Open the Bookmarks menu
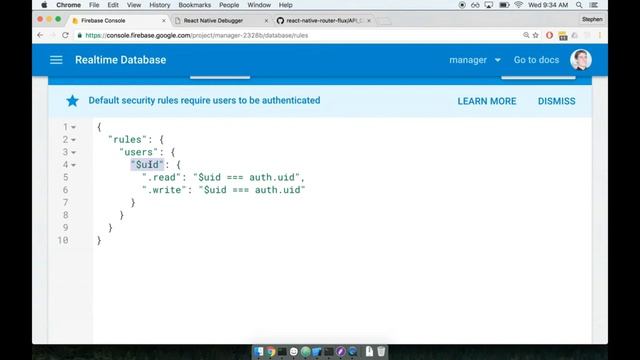Viewport: 640px width, 360px height. 195,5
